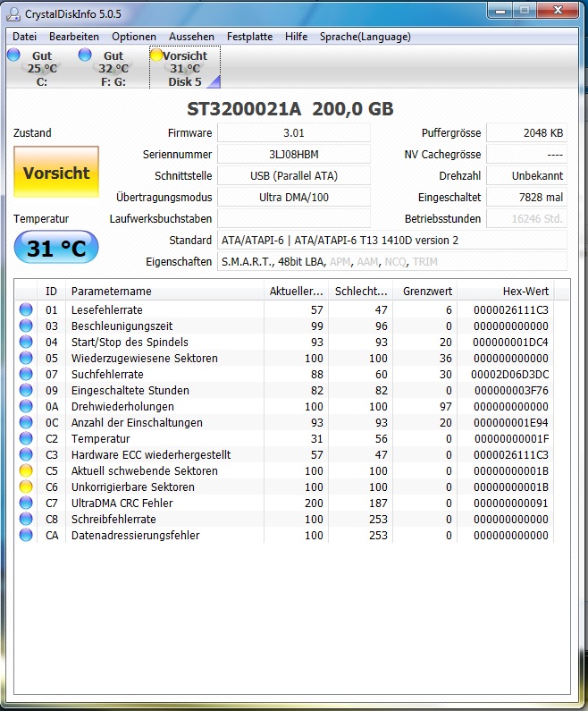
Task: Click the Puffergrösse field 2048 KB
Action: [x=527, y=133]
